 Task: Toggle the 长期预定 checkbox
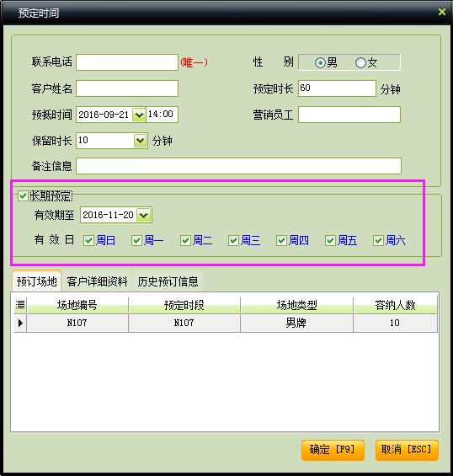23,195
